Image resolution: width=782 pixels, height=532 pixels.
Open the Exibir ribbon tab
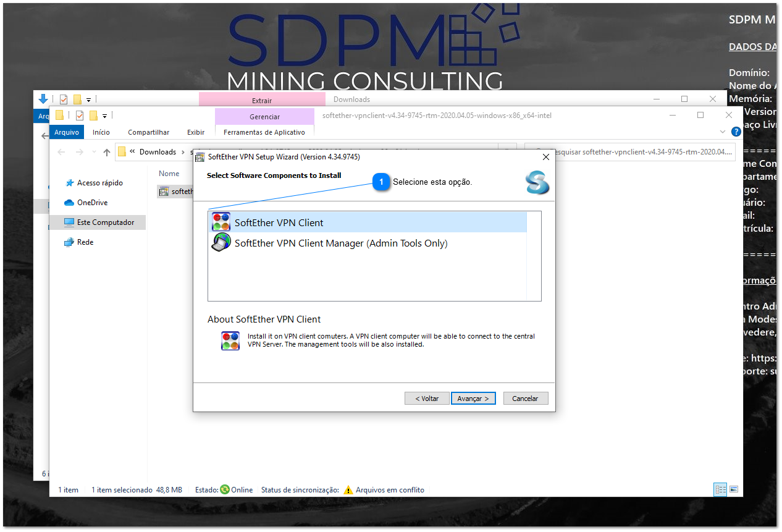click(196, 132)
